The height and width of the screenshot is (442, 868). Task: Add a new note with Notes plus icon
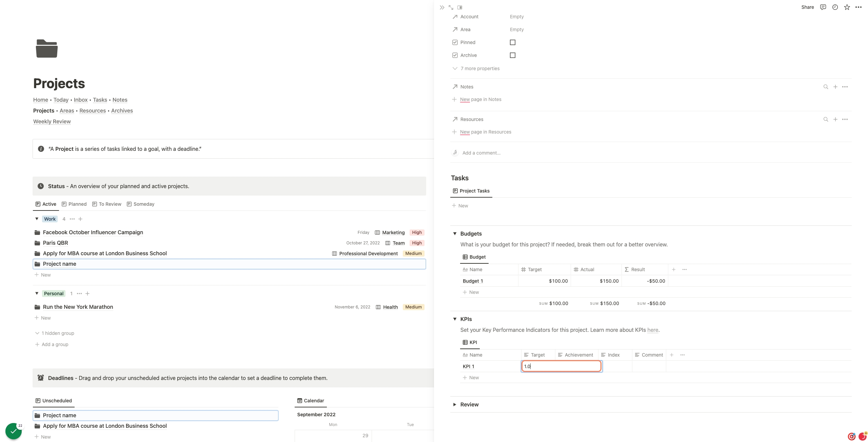[835, 87]
